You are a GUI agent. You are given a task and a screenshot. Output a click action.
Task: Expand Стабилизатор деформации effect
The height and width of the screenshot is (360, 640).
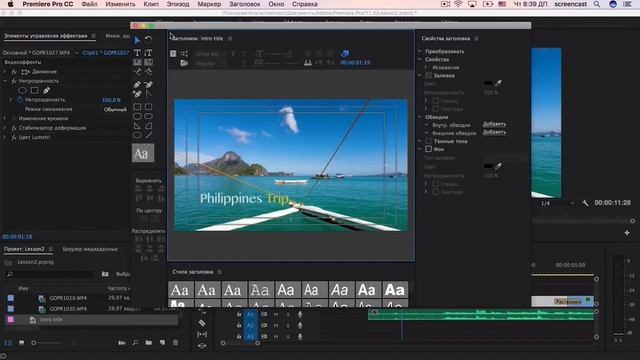point(5,128)
